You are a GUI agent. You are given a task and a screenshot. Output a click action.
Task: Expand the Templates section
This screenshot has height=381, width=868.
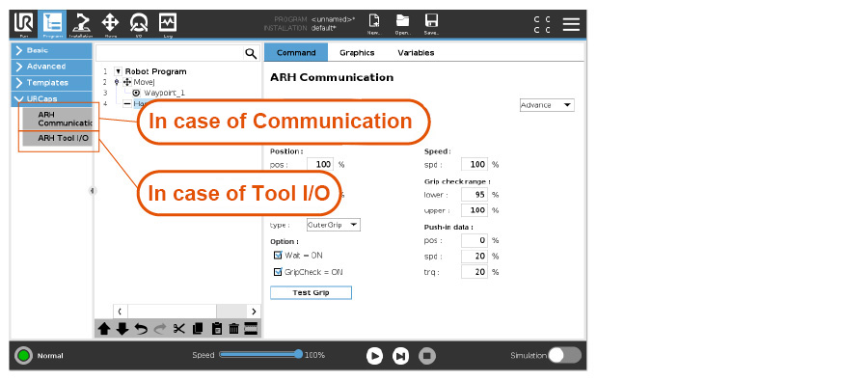[x=52, y=83]
